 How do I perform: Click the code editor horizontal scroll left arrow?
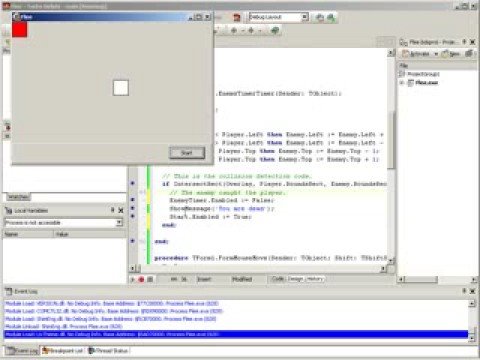(x=133, y=268)
